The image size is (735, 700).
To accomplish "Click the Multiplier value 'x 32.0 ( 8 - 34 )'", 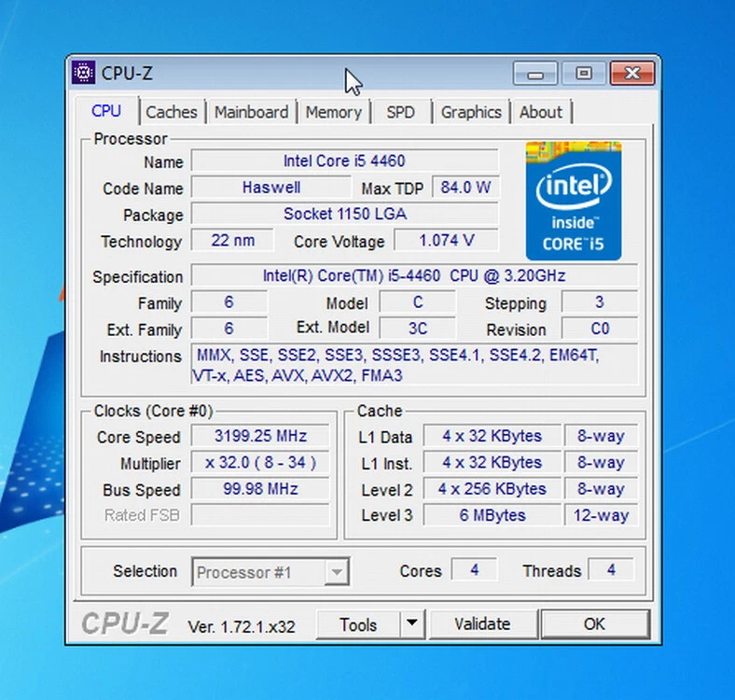I will pos(260,463).
